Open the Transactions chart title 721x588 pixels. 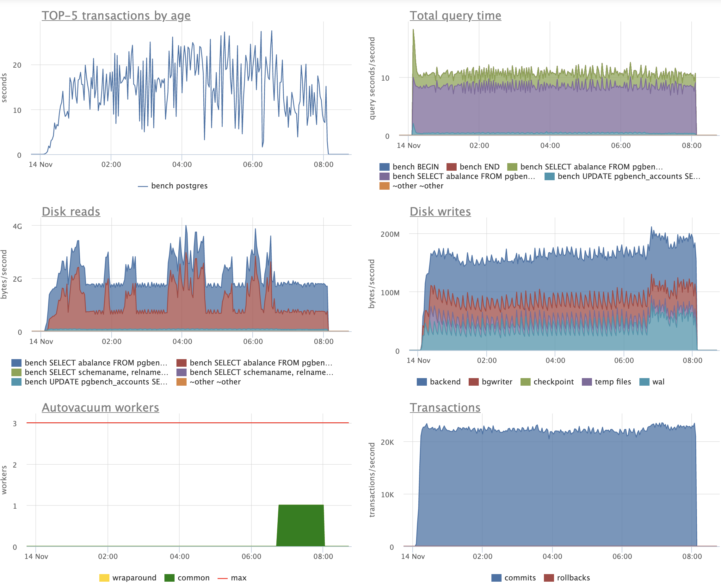445,407
